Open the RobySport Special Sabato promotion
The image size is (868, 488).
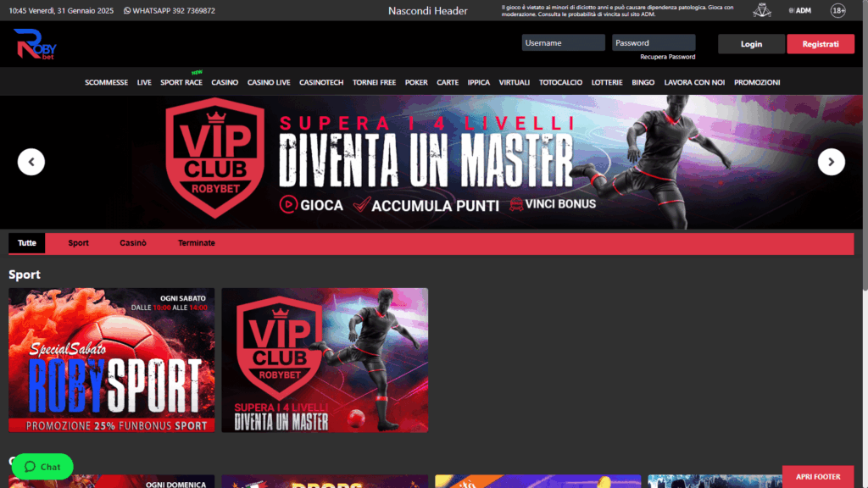point(111,359)
